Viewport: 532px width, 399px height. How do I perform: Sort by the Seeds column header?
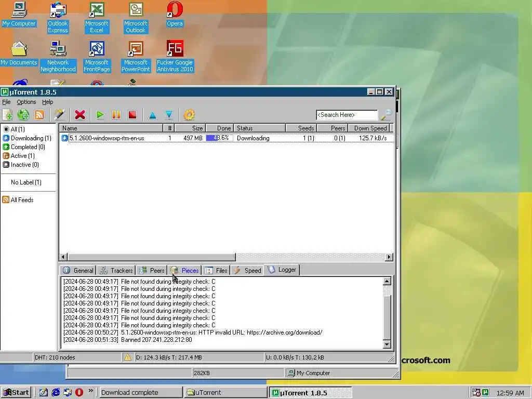[301, 128]
